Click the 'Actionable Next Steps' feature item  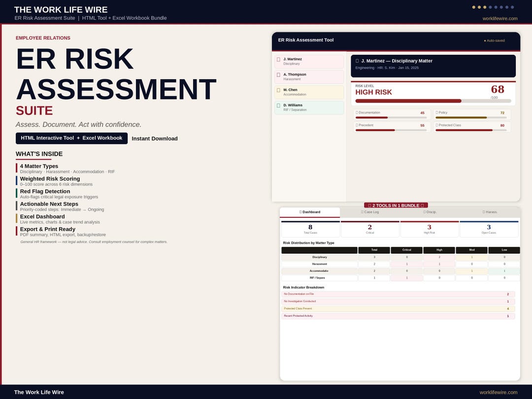pos(60,206)
